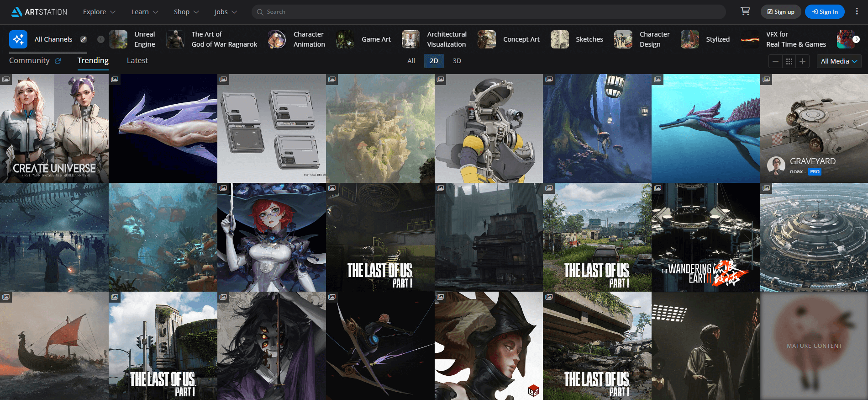Open Concept Art channel icon
Screen dimensions: 868x400
[x=487, y=39]
